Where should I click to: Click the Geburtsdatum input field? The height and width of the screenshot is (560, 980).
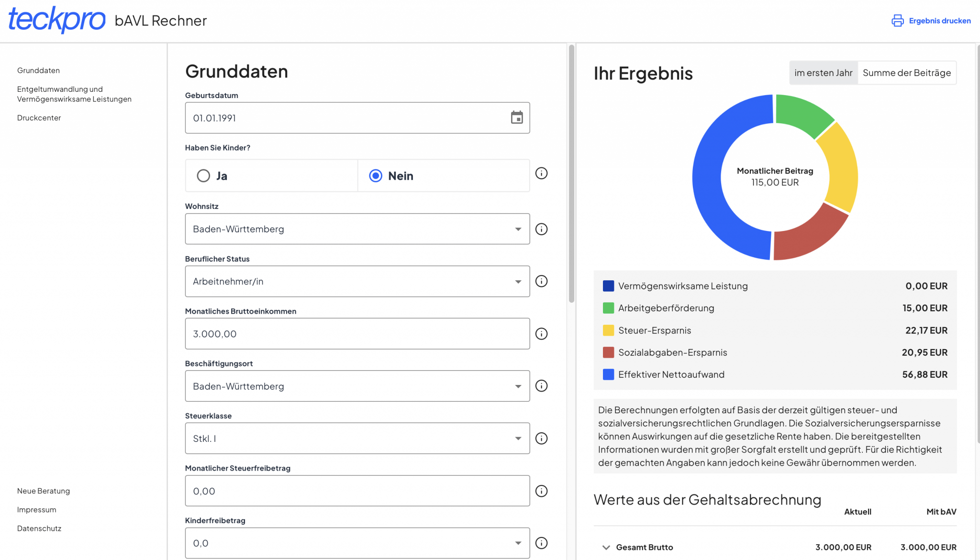pos(357,118)
